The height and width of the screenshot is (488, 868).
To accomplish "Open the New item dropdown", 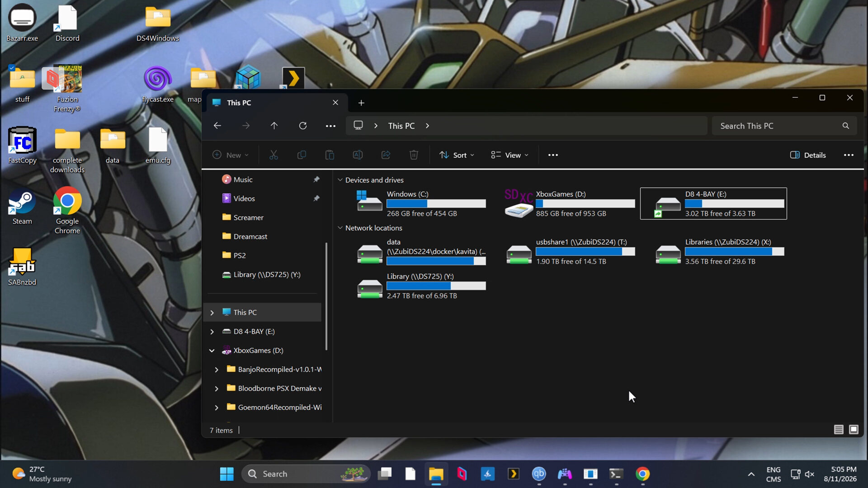I will [x=231, y=155].
